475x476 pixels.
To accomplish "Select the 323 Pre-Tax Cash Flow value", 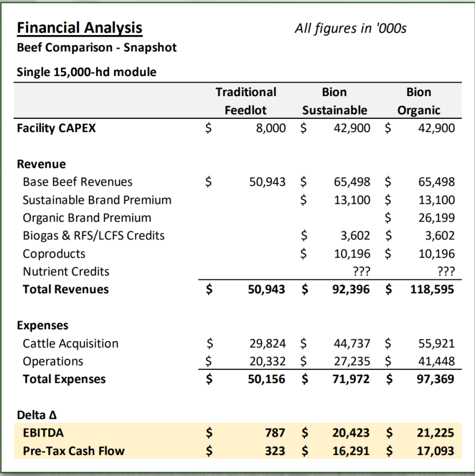I will 275,451.
